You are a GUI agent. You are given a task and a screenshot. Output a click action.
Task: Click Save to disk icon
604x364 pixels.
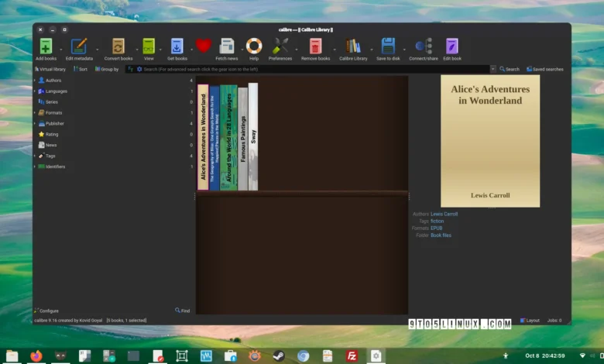388,46
